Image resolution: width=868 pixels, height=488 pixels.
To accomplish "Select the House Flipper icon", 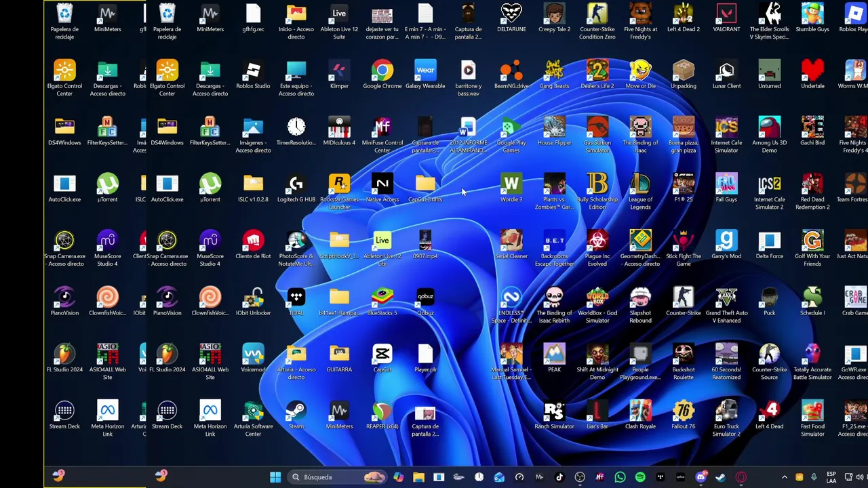I will pyautogui.click(x=554, y=132).
